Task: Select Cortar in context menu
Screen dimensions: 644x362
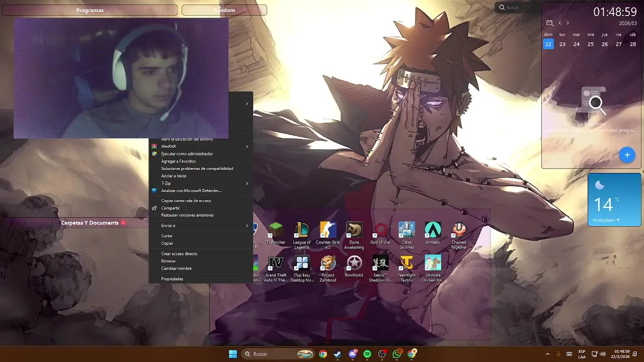Action: 201,236
